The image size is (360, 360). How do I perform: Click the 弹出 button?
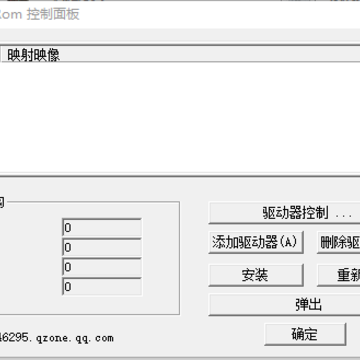click(x=284, y=304)
